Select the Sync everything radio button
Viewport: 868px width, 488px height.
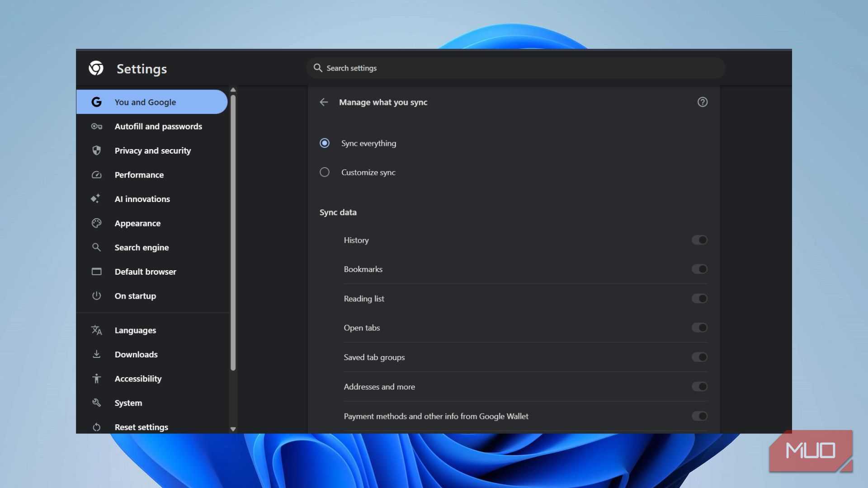(325, 143)
